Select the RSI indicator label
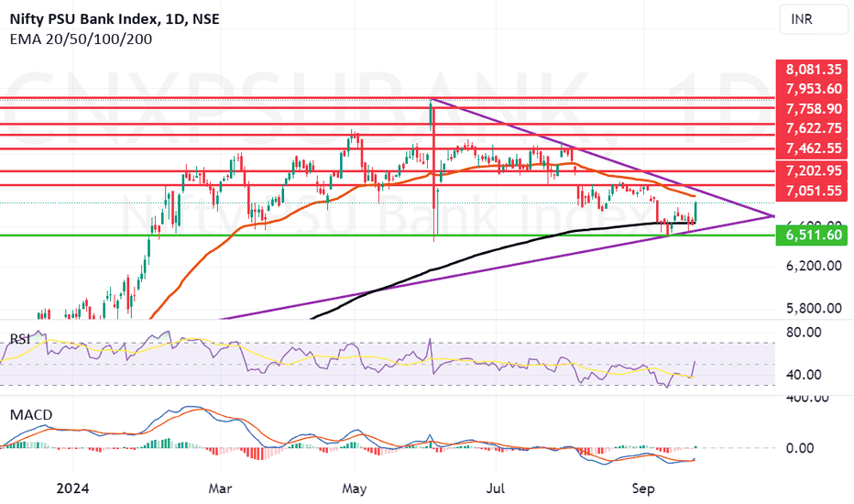The width and height of the screenshot is (854, 504). tap(20, 339)
